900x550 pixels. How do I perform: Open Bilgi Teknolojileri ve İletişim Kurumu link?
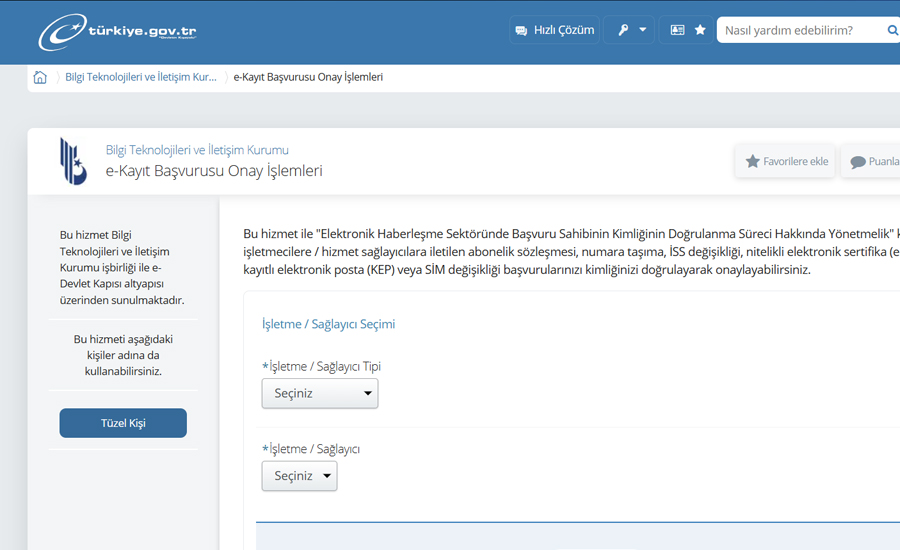197,150
